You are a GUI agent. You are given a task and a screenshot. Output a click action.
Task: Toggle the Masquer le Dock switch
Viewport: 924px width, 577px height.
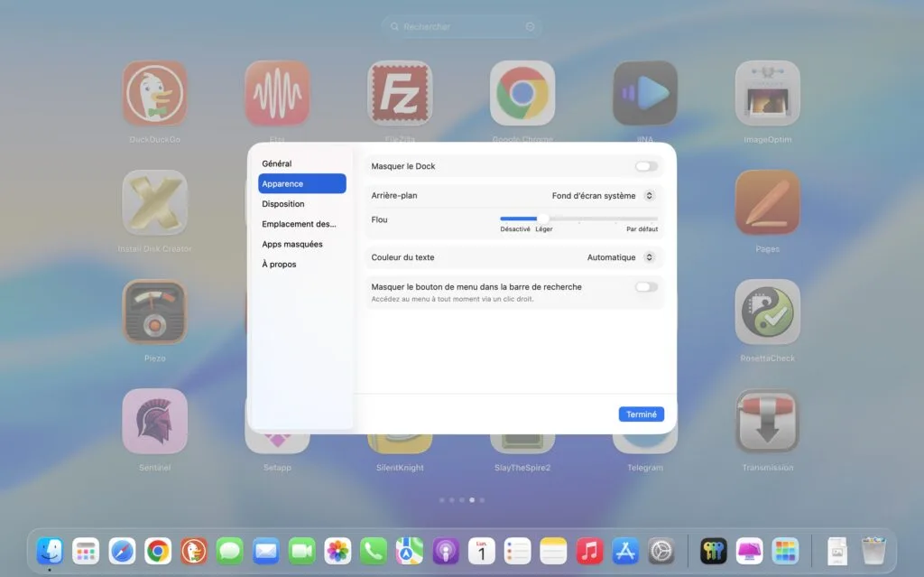click(646, 166)
